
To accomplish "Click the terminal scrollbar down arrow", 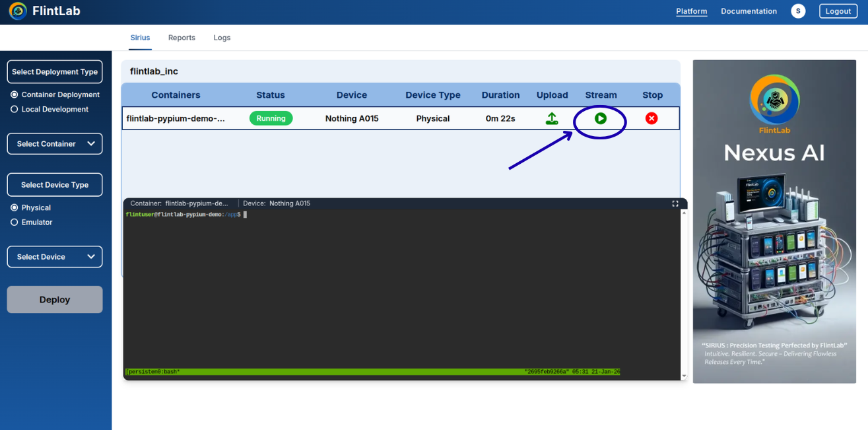I will point(684,376).
